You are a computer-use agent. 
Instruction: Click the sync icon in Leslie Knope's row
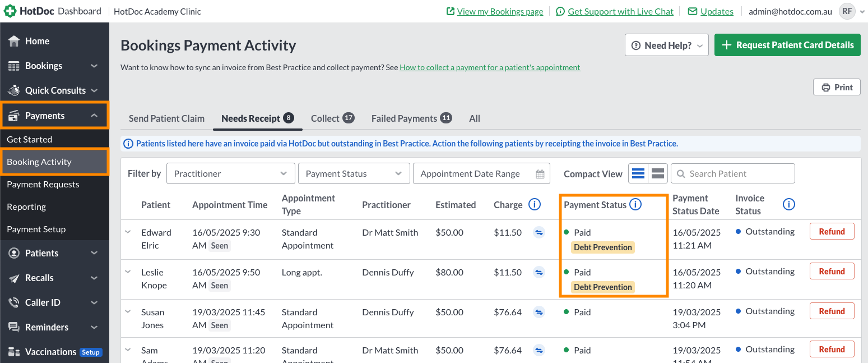539,272
